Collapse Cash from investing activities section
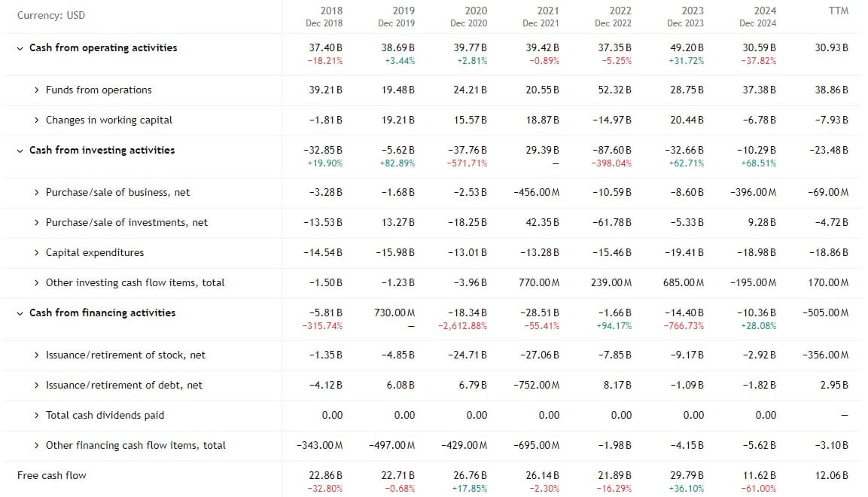This screenshot has width=868, height=497. tap(20, 151)
